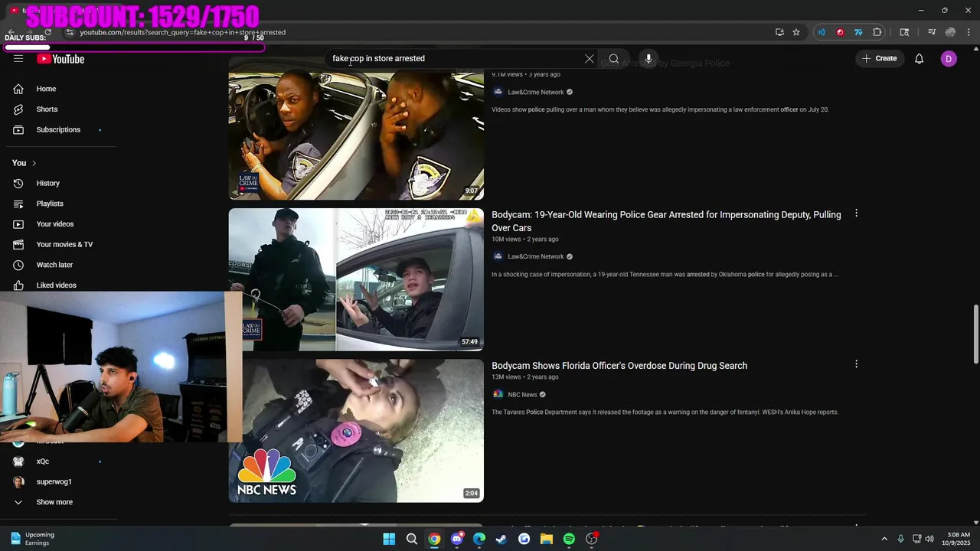Open Subscriptions in the sidebar
The width and height of the screenshot is (980, 551).
(58, 129)
